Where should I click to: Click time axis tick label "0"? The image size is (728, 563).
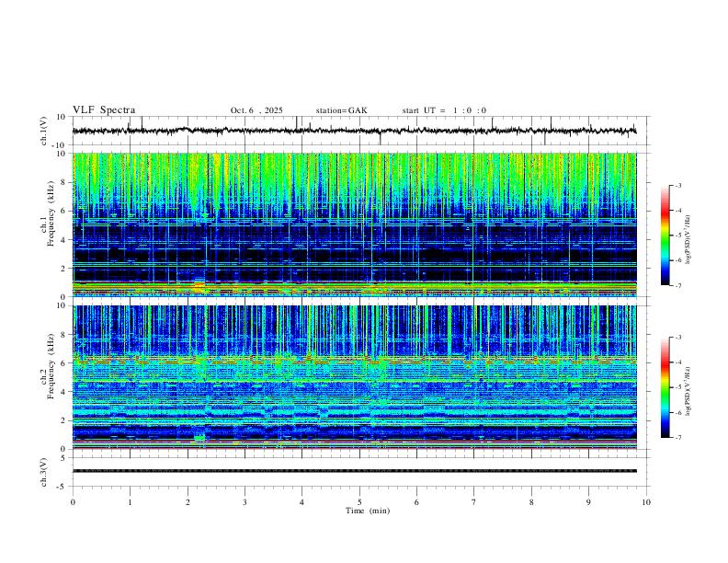[x=73, y=502]
